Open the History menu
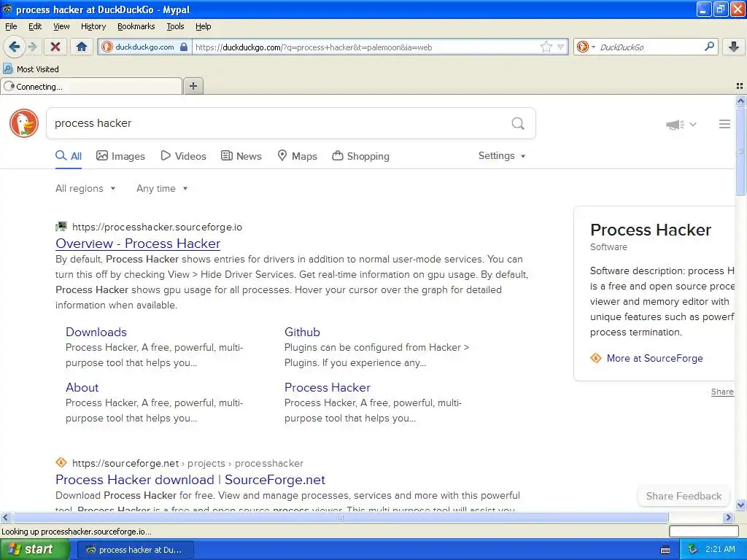Screen dimensions: 747x560 click(x=93, y=26)
